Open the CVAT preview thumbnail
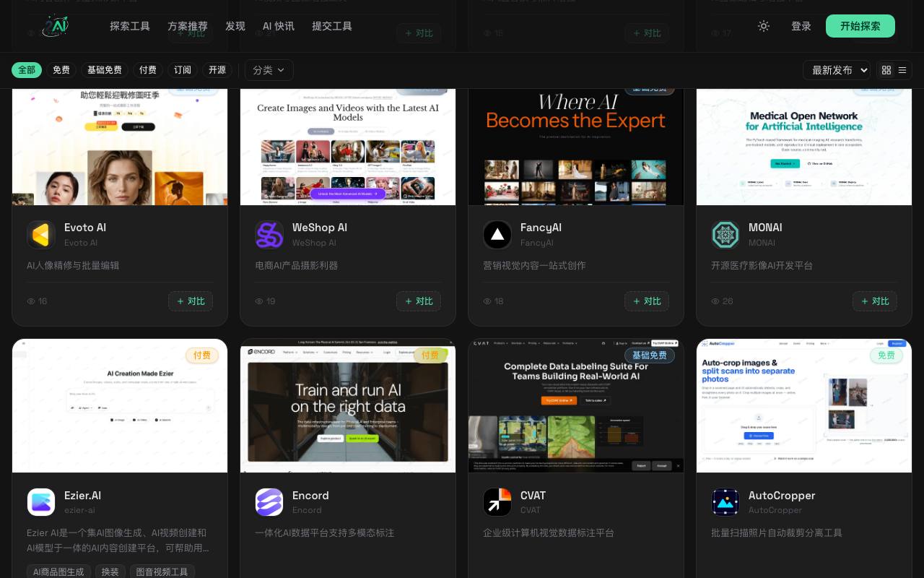The image size is (924, 578). point(576,406)
